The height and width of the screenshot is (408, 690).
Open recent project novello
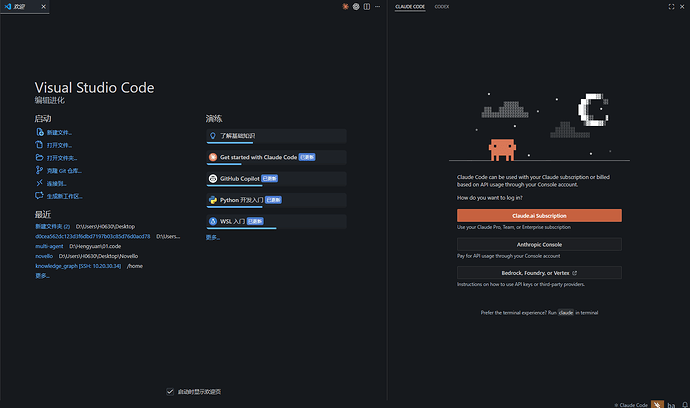[44, 256]
